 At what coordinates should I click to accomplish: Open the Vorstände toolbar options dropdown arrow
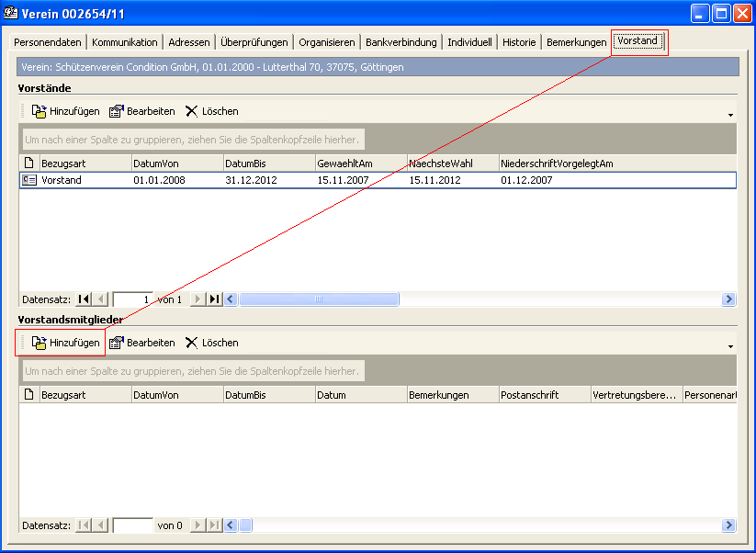pyautogui.click(x=730, y=115)
